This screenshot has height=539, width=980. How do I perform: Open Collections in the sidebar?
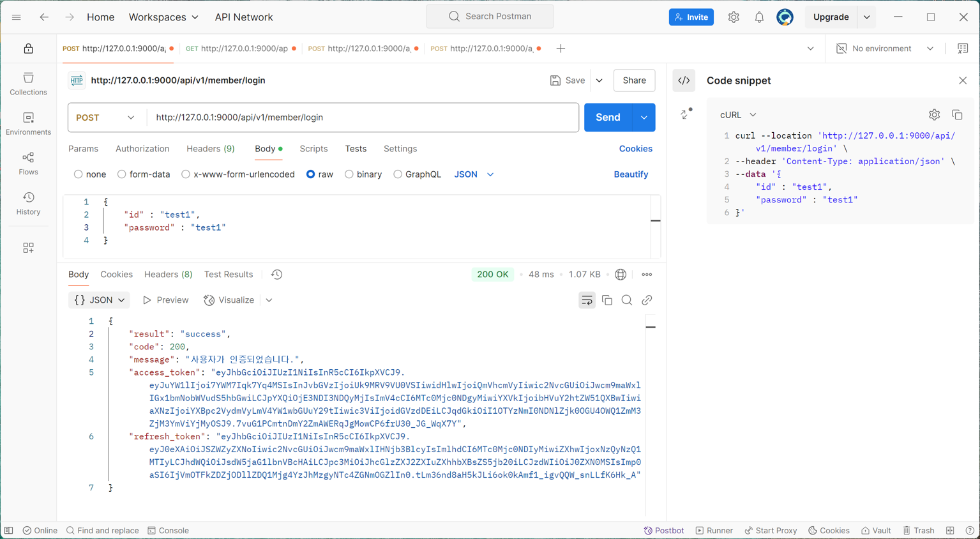pos(28,84)
